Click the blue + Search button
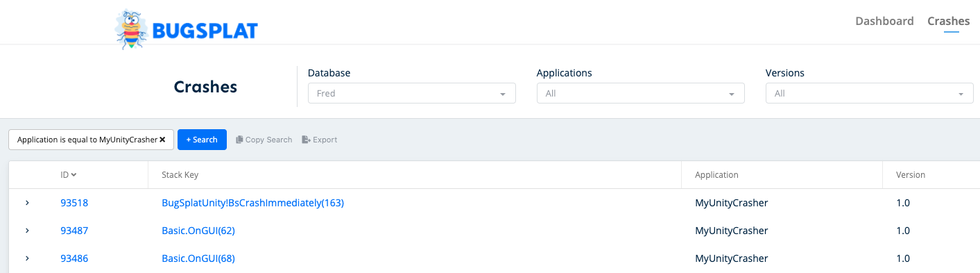This screenshot has height=273, width=980. coord(202,140)
